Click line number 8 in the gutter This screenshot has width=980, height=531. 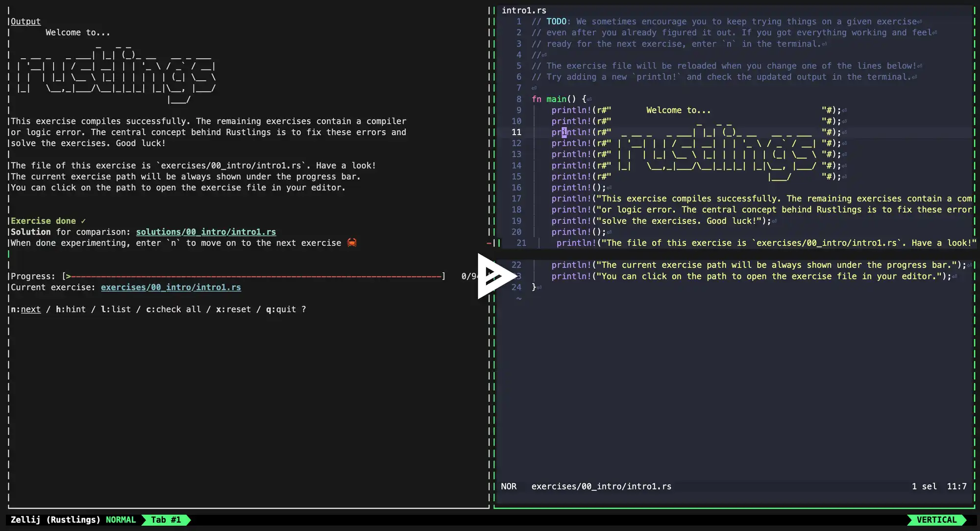[518, 99]
